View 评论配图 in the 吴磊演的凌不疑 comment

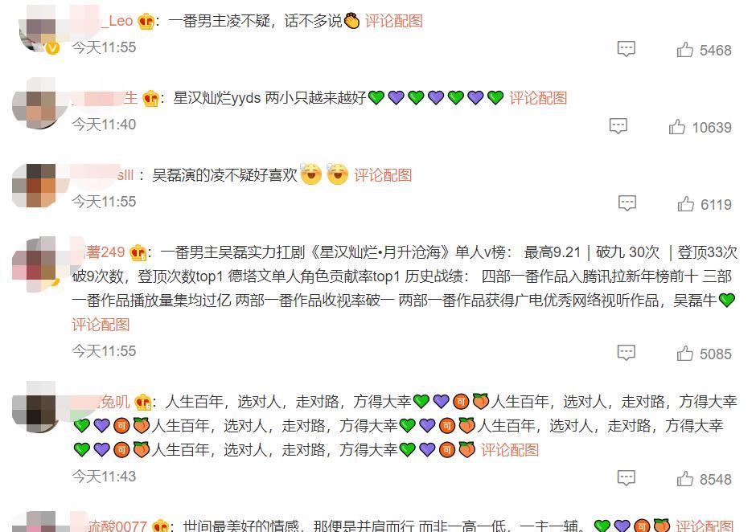click(383, 175)
